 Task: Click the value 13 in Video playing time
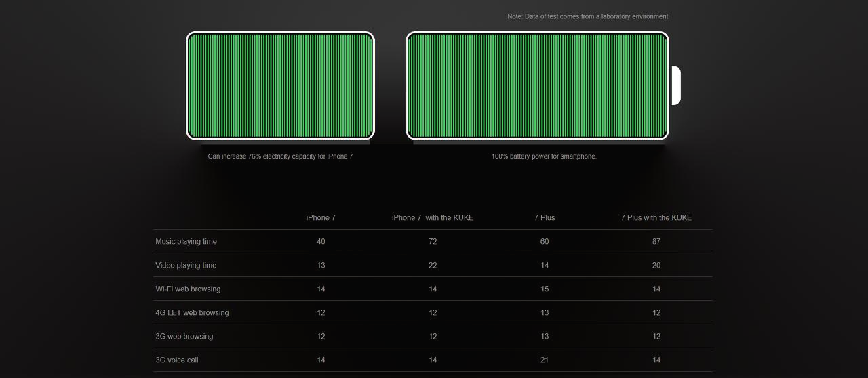coord(321,265)
